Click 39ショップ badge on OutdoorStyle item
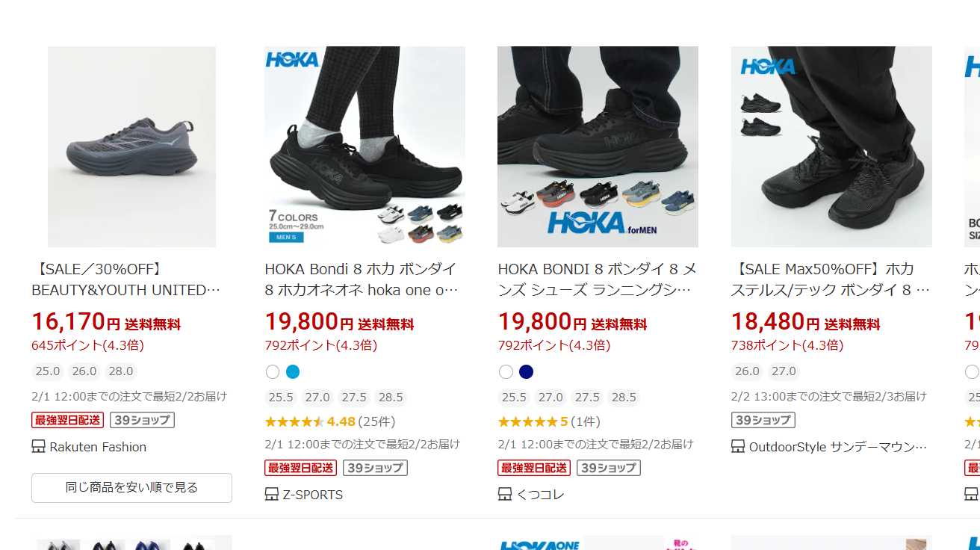 point(763,420)
